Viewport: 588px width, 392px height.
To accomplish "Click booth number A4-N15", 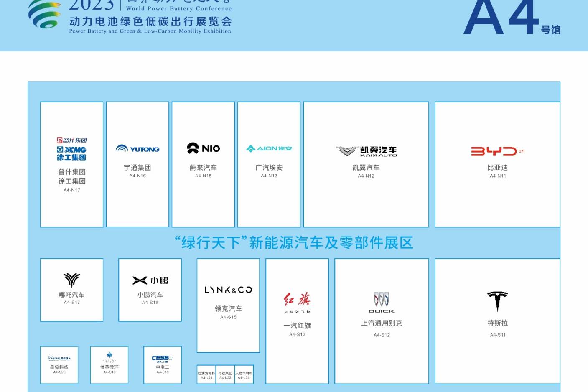I will tap(203, 176).
